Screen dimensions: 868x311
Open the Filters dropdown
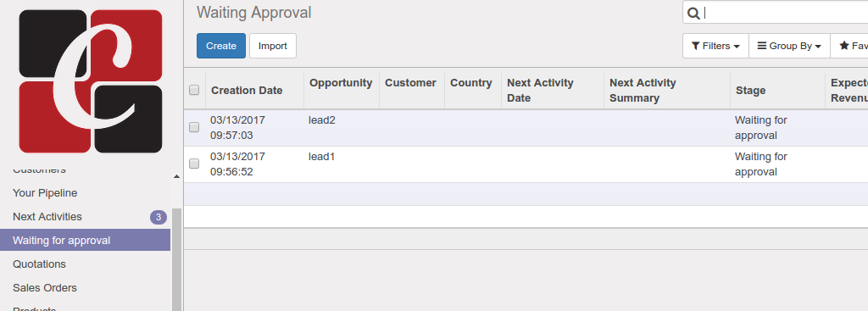coord(715,46)
